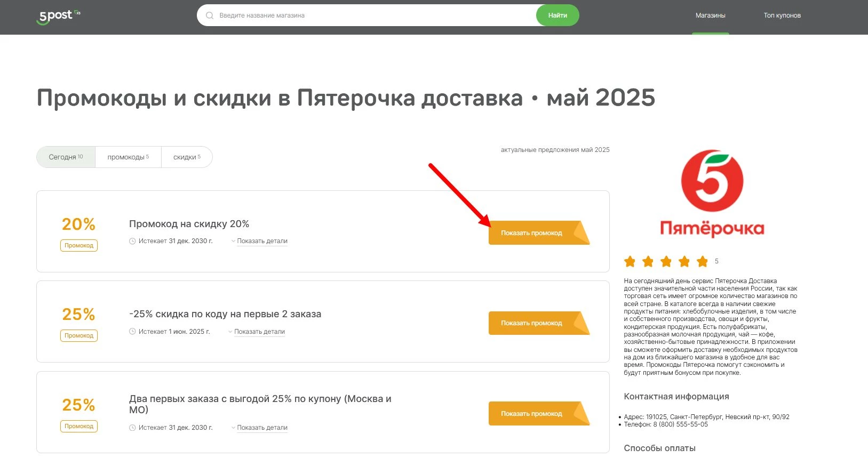Click the fifth rating star
This screenshot has width=868, height=458.
[x=702, y=261]
